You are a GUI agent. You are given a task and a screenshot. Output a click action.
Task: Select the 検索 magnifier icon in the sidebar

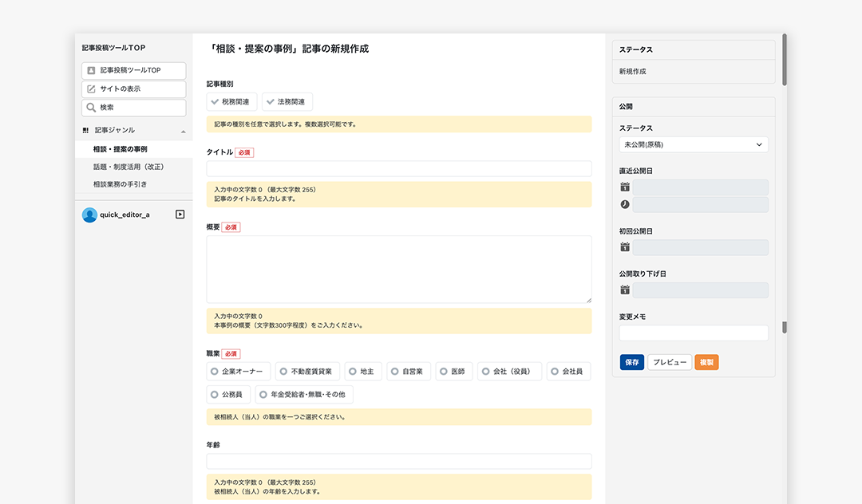pyautogui.click(x=90, y=107)
